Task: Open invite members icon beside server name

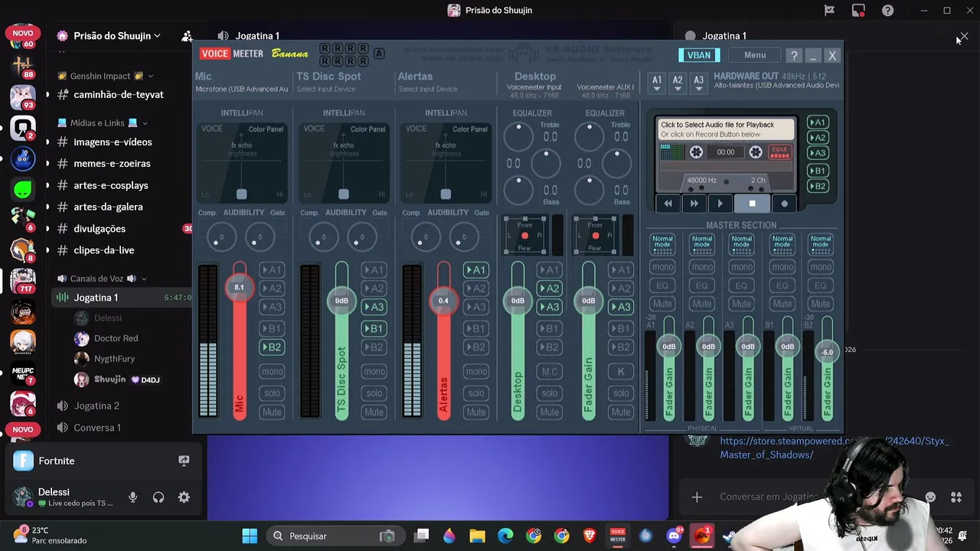Action: pos(187,36)
